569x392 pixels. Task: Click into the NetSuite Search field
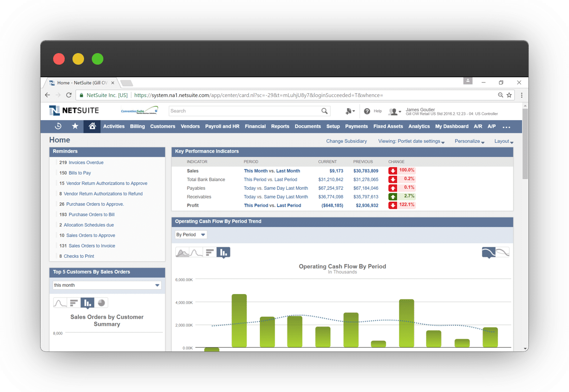[x=244, y=111]
